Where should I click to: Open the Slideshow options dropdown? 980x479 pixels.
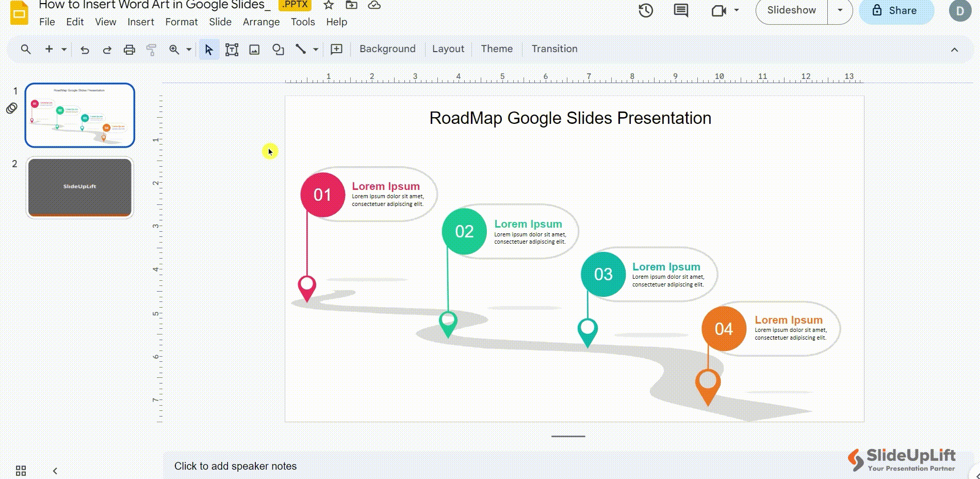(840, 9)
